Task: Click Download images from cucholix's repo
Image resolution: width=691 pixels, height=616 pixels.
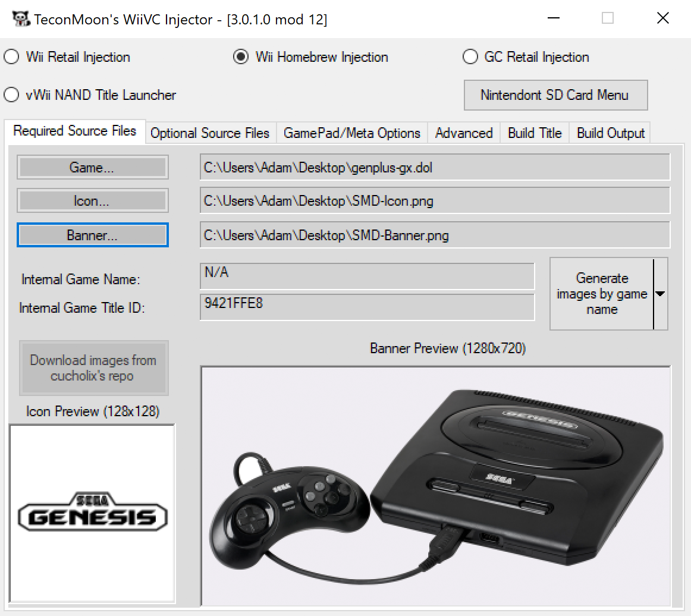Action: coord(93,368)
